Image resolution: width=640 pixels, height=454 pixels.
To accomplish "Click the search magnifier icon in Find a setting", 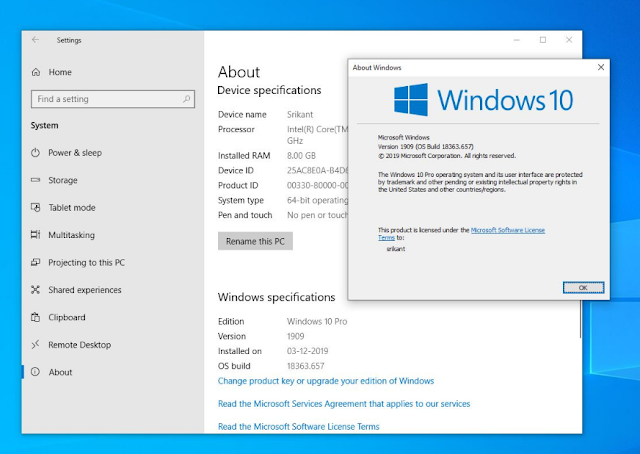I will [x=187, y=99].
